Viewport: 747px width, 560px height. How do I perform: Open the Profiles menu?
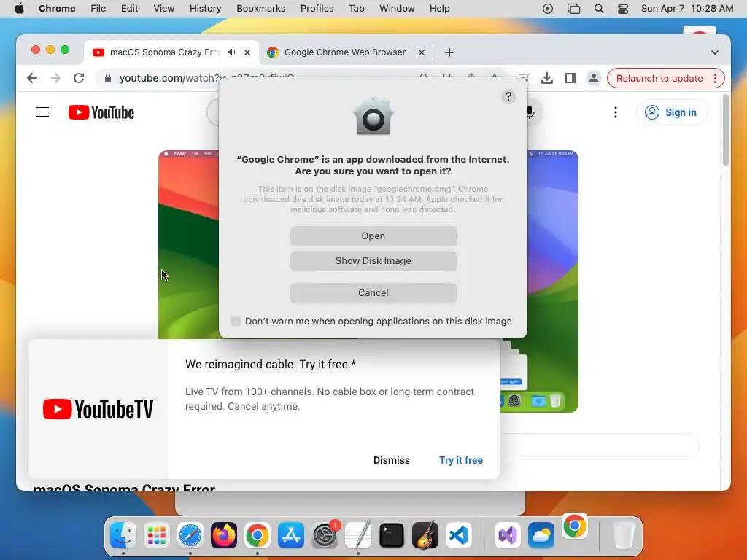coord(317,9)
